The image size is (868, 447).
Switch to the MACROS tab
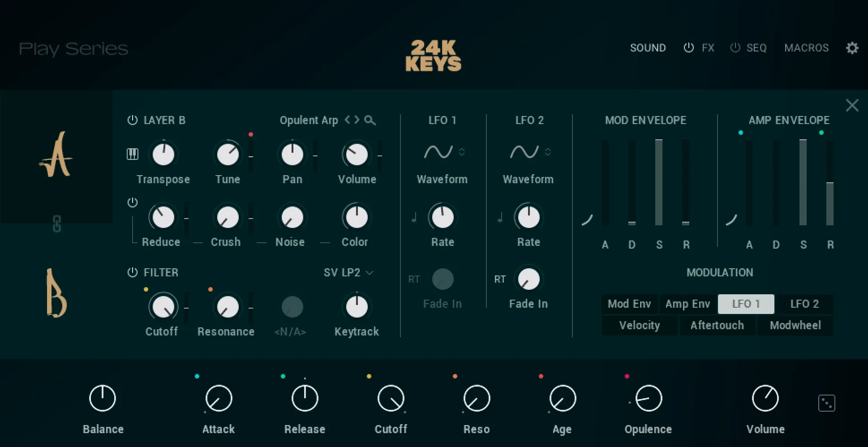tap(806, 48)
